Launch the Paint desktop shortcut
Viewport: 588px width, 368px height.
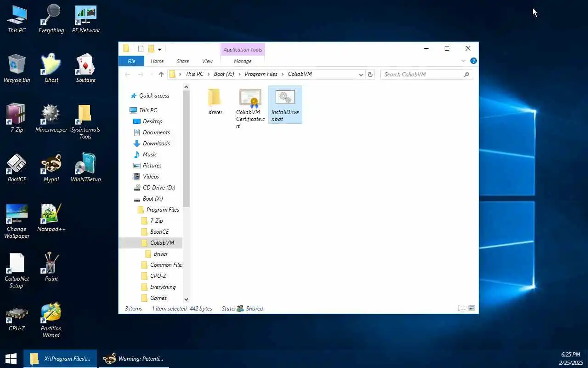[51, 268]
